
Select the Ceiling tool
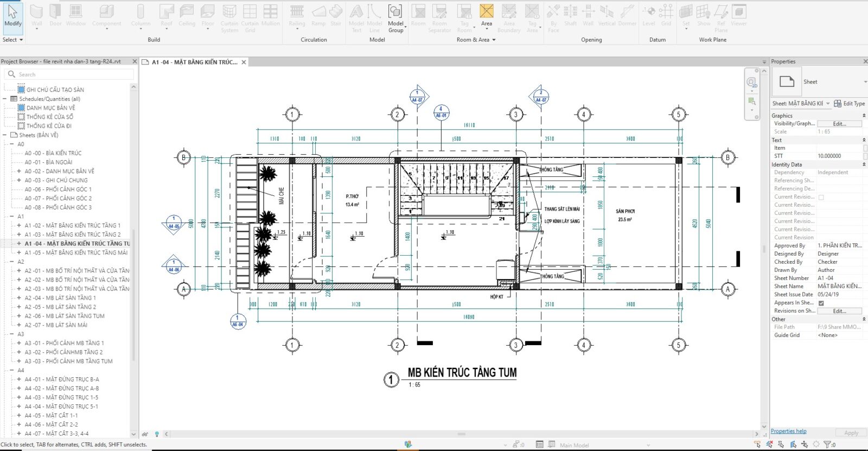(x=187, y=16)
